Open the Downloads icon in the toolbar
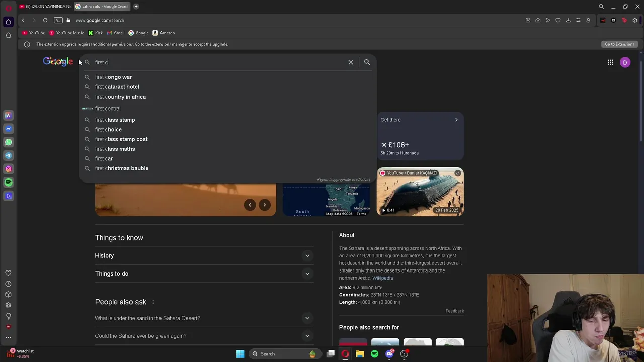The width and height of the screenshot is (644, 362). tap(568, 20)
